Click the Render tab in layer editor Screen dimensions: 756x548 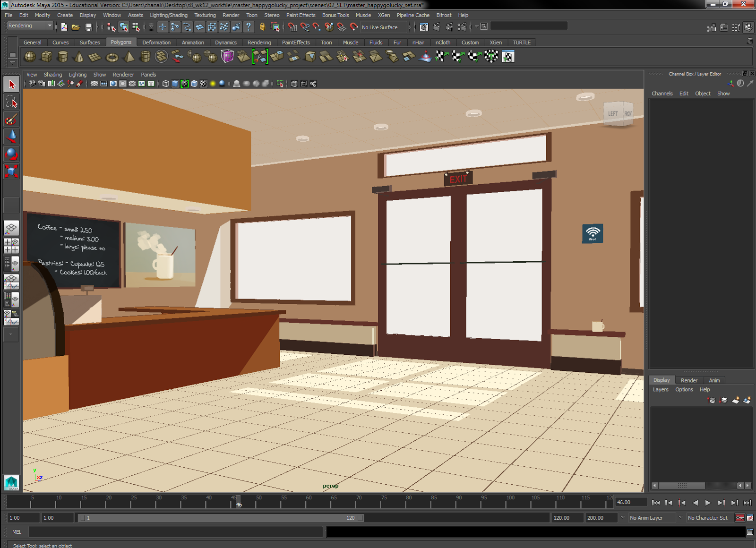[x=689, y=380]
